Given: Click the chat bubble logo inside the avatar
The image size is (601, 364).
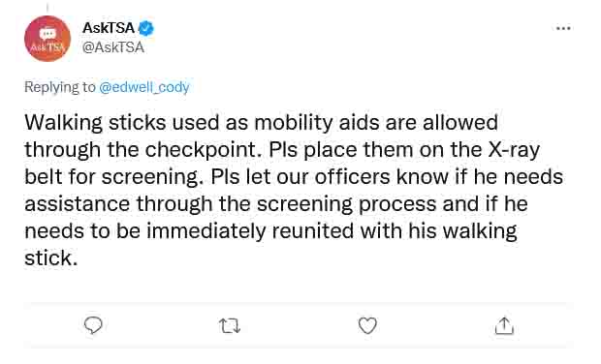Looking at the screenshot, I should pyautogui.click(x=47, y=34).
